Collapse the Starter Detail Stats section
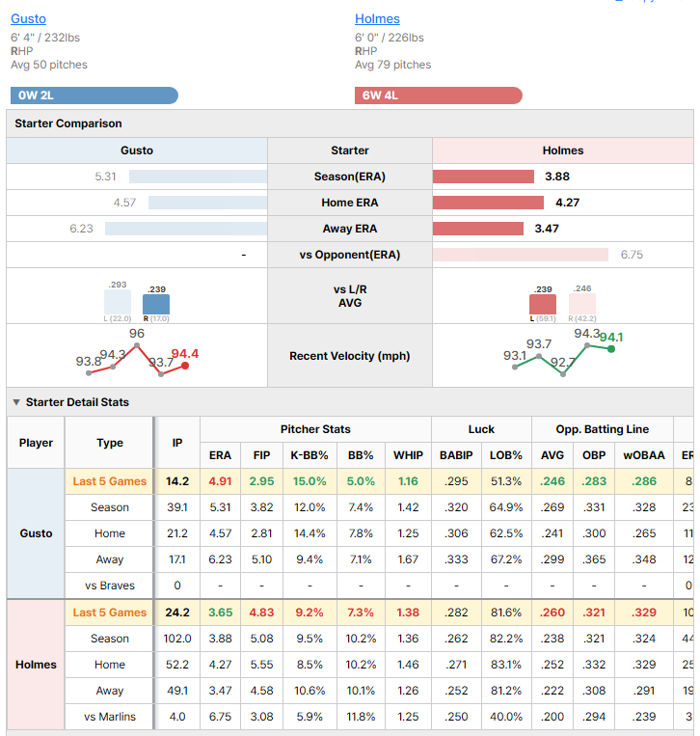This screenshot has width=700, height=736. click(x=16, y=402)
